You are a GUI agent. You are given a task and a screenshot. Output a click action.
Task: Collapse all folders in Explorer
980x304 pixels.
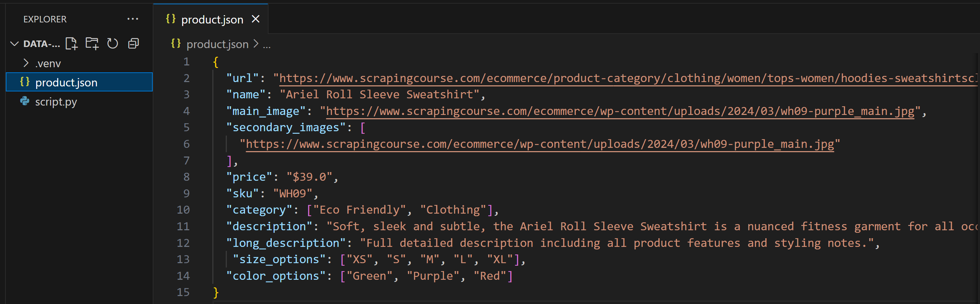click(134, 44)
